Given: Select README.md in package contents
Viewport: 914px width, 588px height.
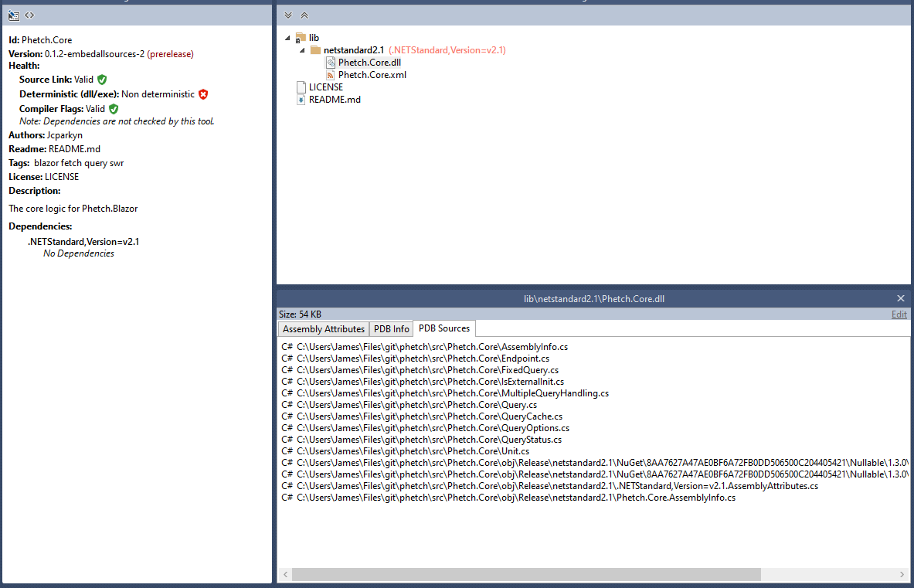Looking at the screenshot, I should coord(335,100).
